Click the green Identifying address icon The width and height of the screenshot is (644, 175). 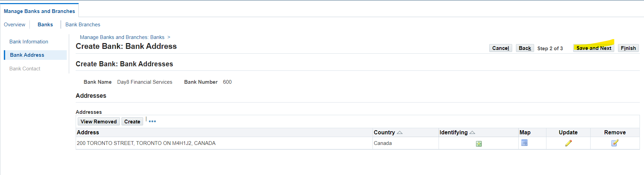(479, 144)
